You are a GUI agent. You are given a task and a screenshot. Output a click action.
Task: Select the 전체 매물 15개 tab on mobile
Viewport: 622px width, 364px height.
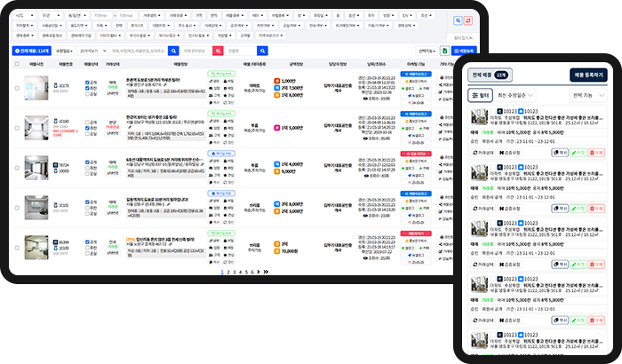pos(488,75)
